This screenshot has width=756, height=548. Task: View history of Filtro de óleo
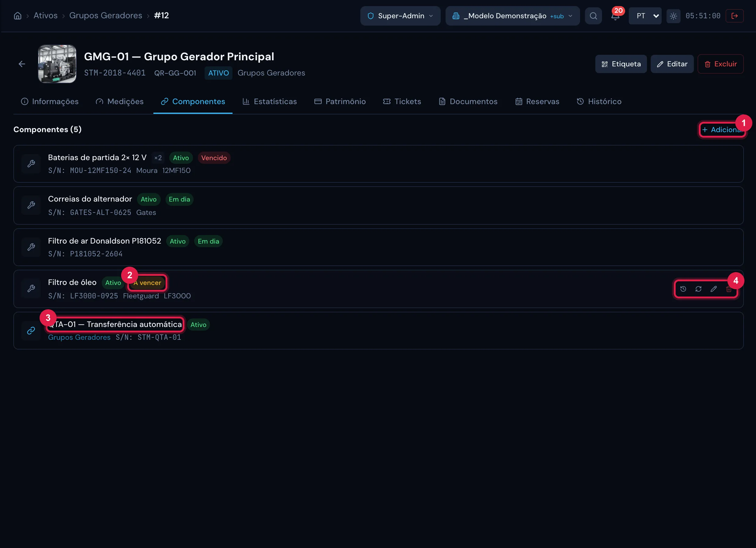coord(683,289)
